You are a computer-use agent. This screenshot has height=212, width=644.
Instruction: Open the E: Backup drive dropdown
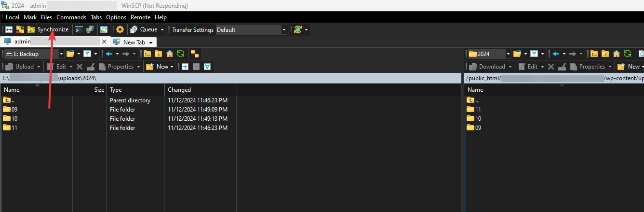click(61, 54)
